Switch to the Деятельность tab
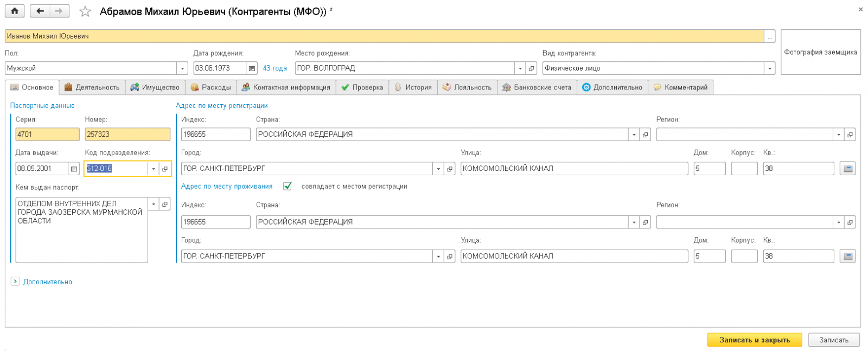Screen dimensions: 868x351 [x=92, y=87]
